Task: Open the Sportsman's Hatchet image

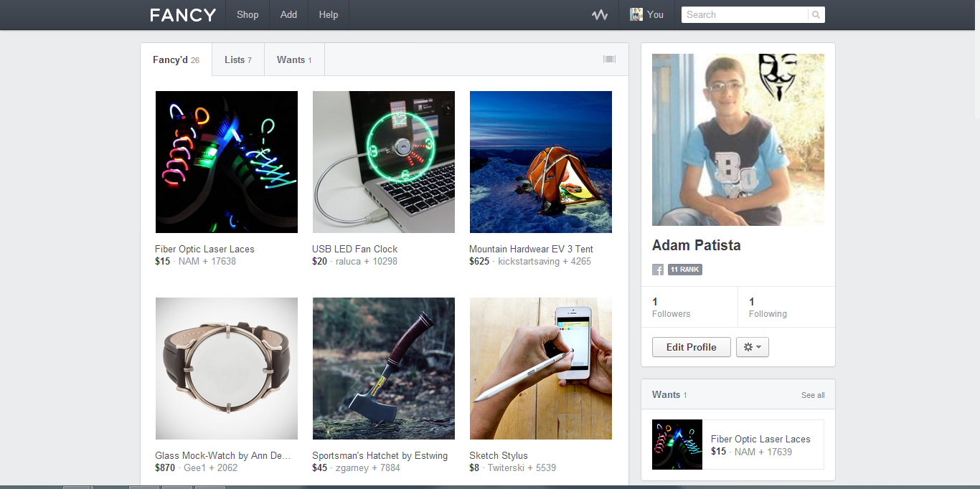Action: 384,369
